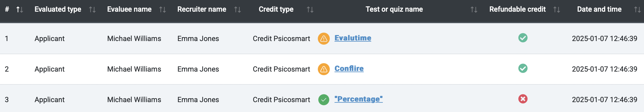This screenshot has height=112, width=644.
Task: Click Michael Williams in row 2
Action: point(134,69)
